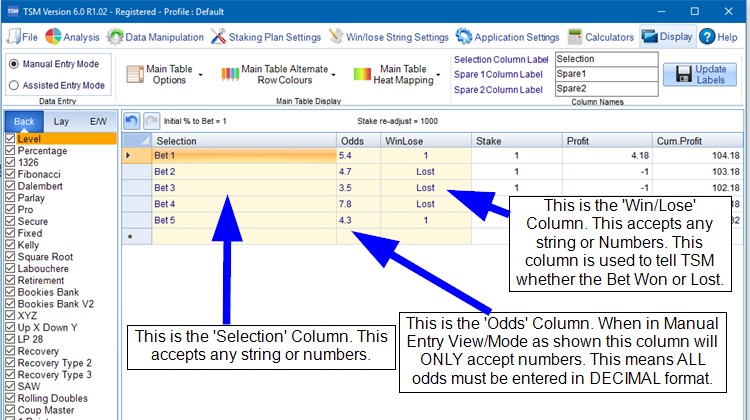Open the Calculators icon
Screen dimensions: 750x420
click(x=574, y=36)
